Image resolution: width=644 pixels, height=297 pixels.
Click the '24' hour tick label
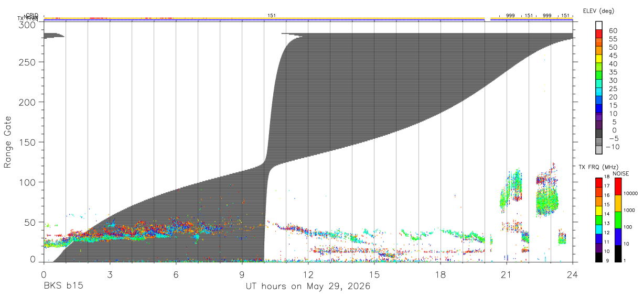click(573, 273)
